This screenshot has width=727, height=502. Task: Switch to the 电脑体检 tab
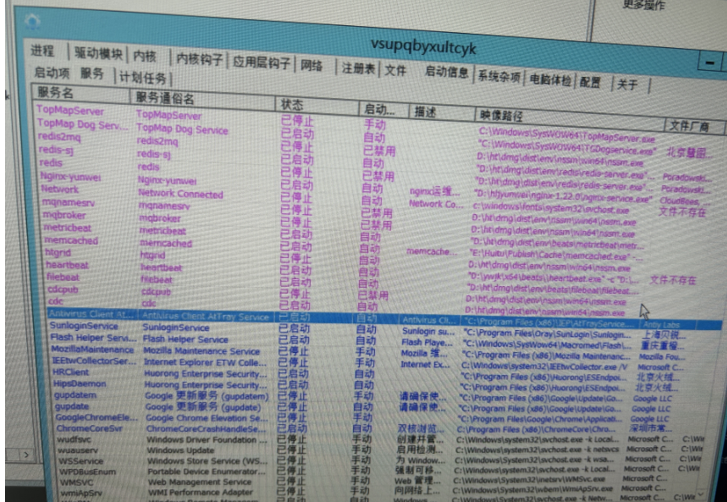click(x=550, y=80)
